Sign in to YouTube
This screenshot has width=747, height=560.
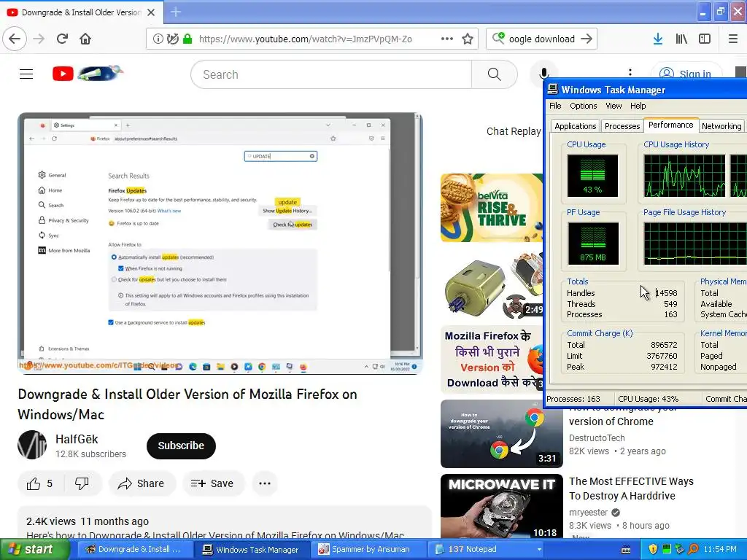[x=686, y=74]
